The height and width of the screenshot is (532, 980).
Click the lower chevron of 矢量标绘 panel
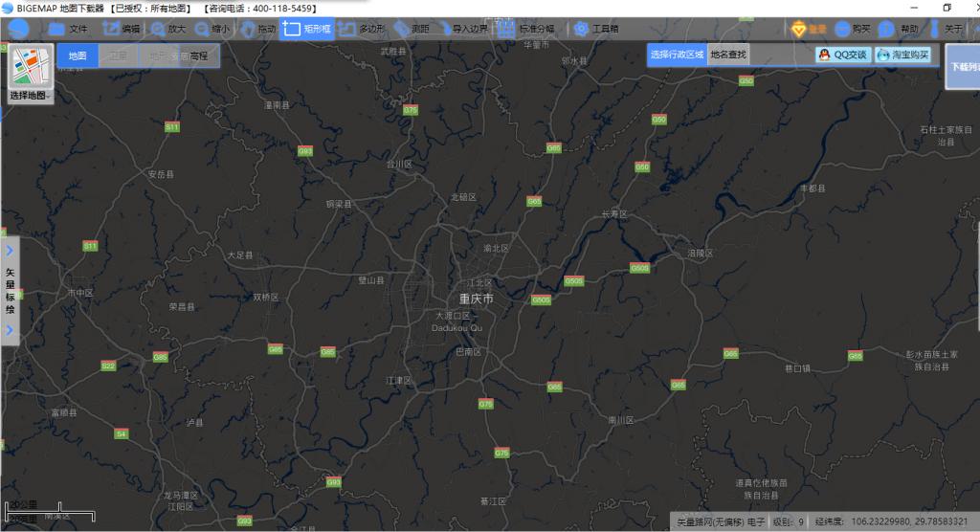click(x=10, y=330)
